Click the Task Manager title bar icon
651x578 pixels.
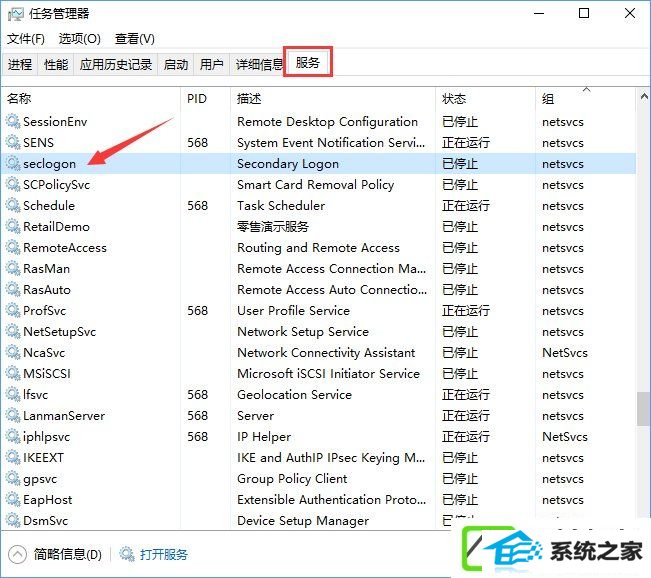click(16, 14)
